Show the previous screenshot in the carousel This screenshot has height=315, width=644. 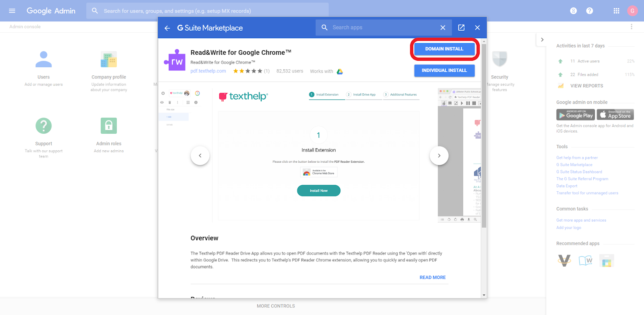(x=200, y=155)
